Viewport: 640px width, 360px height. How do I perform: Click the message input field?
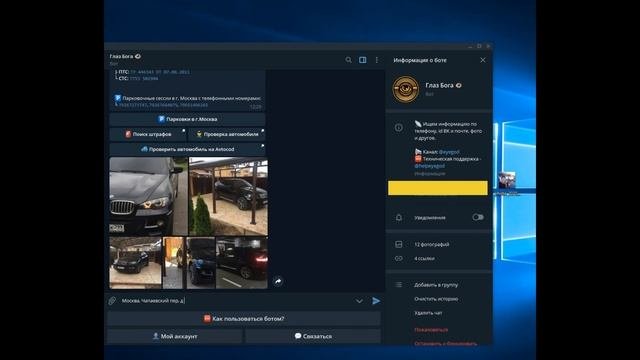pos(237,301)
